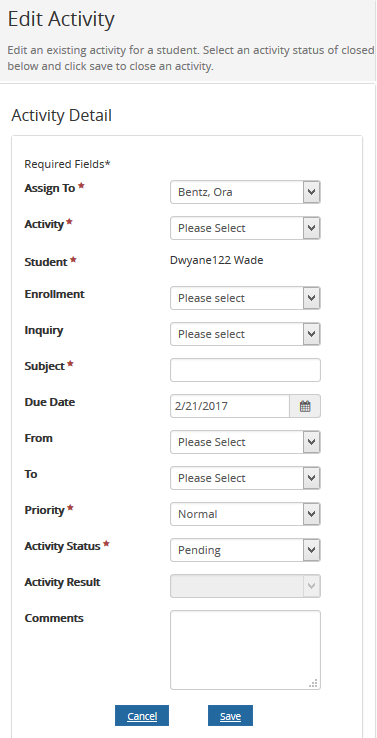Click the Due Date field showing 2/21/2017
The height and width of the screenshot is (738, 377).
230,406
